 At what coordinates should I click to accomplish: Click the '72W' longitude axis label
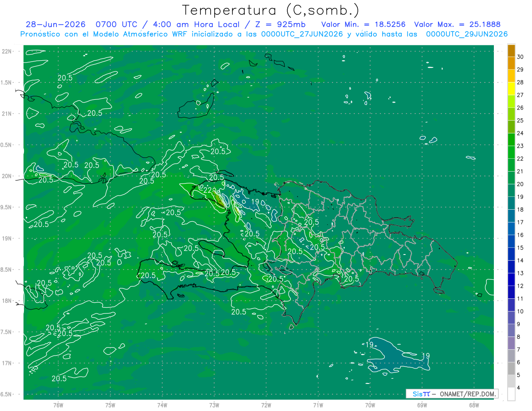pyautogui.click(x=266, y=405)
